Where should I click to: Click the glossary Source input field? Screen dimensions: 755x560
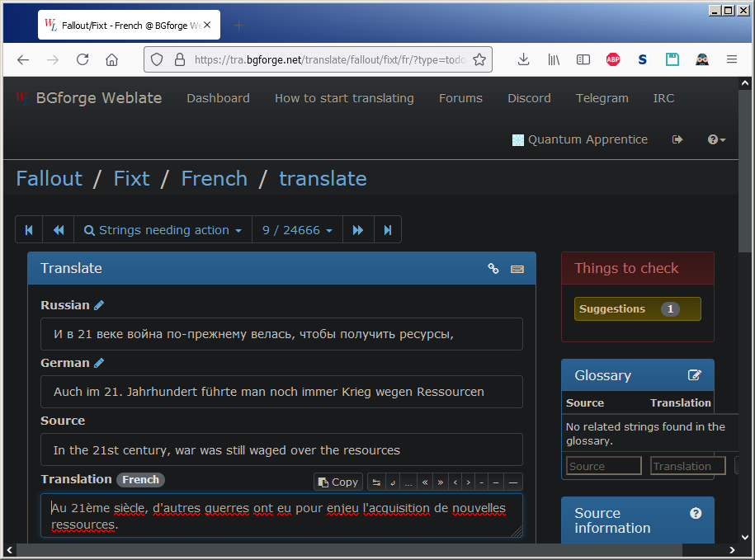click(x=604, y=466)
